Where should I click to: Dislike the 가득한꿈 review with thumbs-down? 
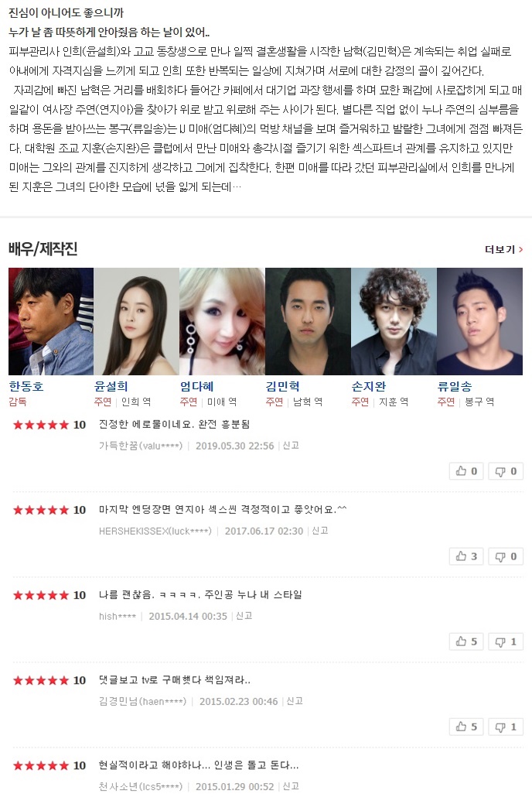506,471
